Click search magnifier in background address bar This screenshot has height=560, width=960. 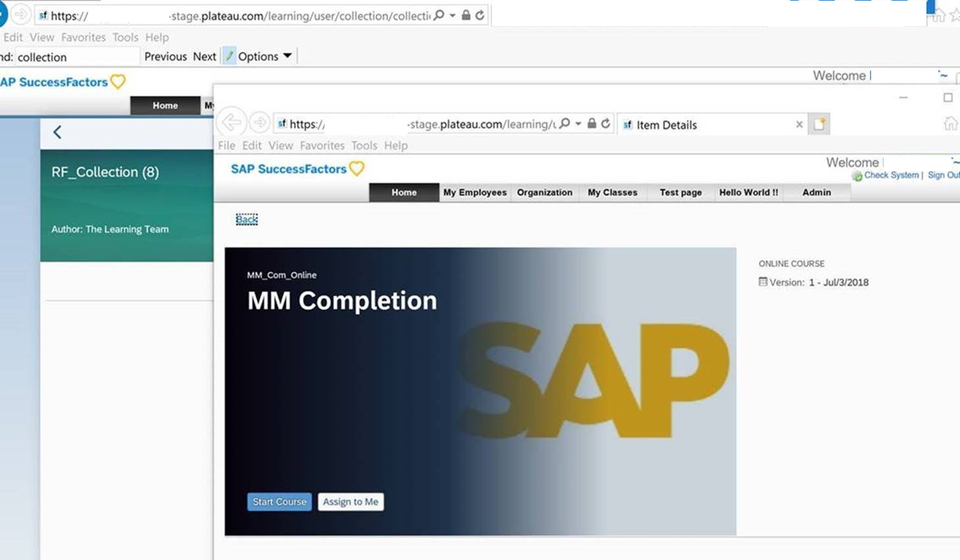[x=439, y=14]
